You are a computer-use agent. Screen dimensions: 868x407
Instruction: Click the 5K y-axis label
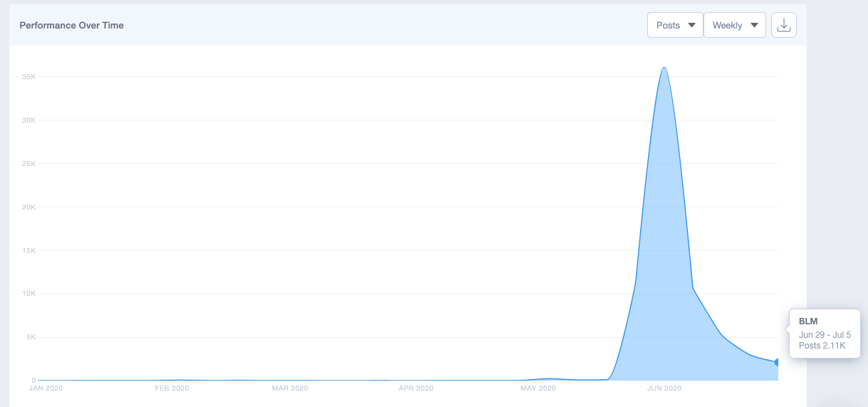30,337
